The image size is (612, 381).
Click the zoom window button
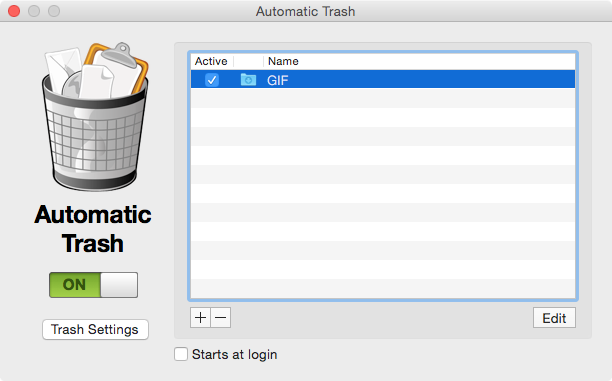tap(54, 11)
